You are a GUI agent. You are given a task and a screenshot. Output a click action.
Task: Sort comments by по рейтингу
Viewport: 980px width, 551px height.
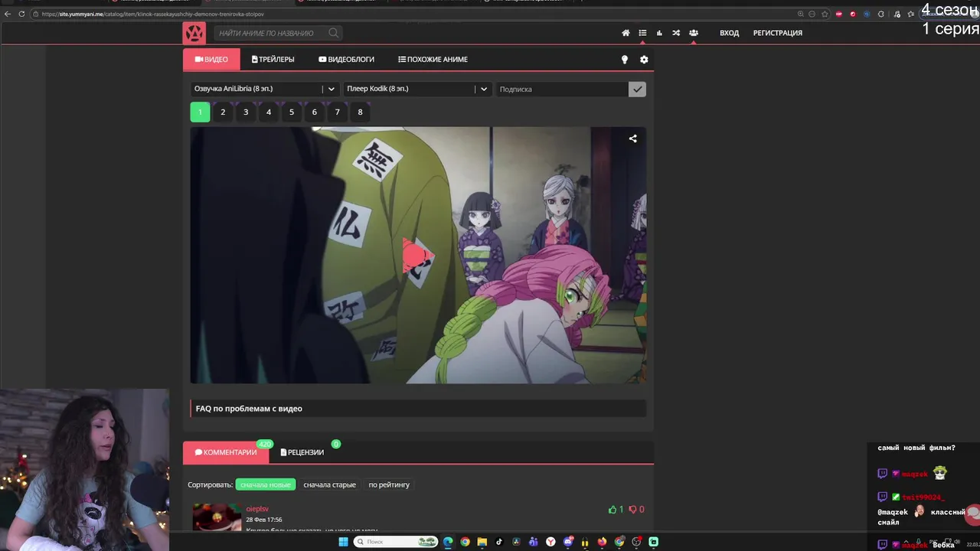(389, 484)
